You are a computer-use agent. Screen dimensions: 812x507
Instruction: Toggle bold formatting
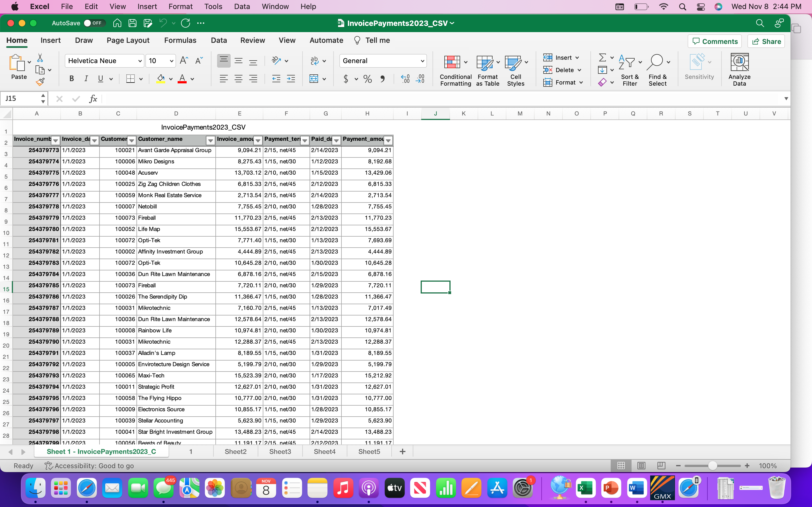click(71, 79)
